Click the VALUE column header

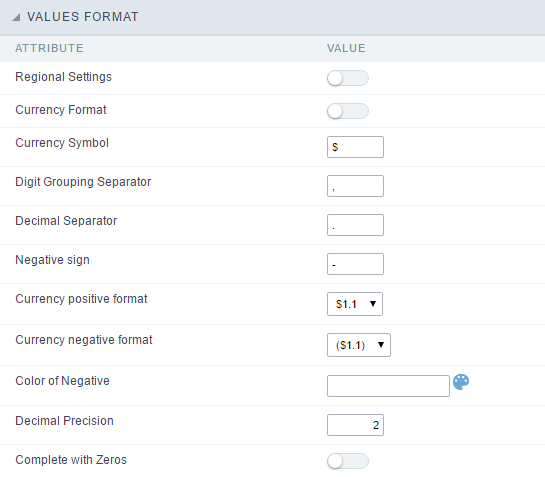(x=346, y=48)
